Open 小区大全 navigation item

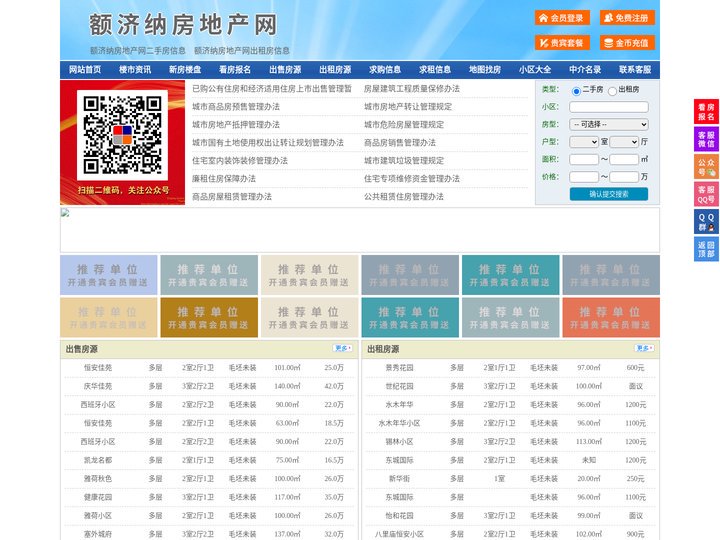[535, 70]
